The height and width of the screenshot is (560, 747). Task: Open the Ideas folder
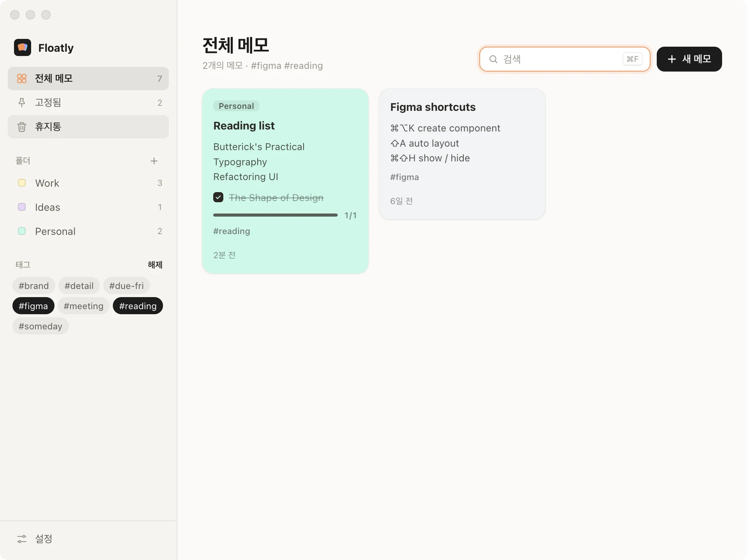coord(88,207)
